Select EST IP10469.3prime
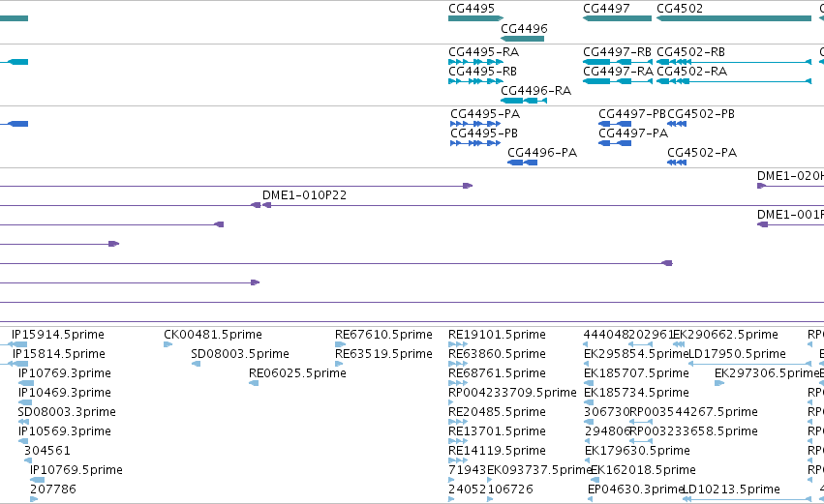The width and height of the screenshot is (824, 504). tap(65, 393)
